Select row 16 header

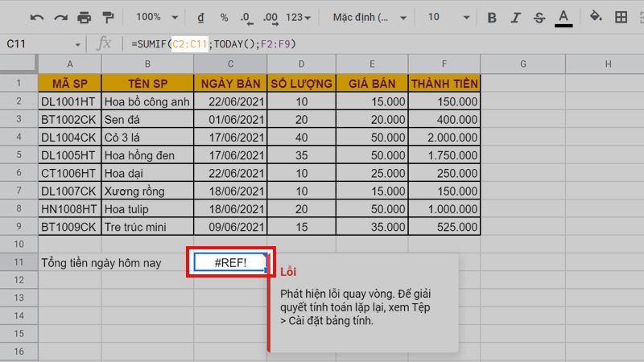coord(19,352)
